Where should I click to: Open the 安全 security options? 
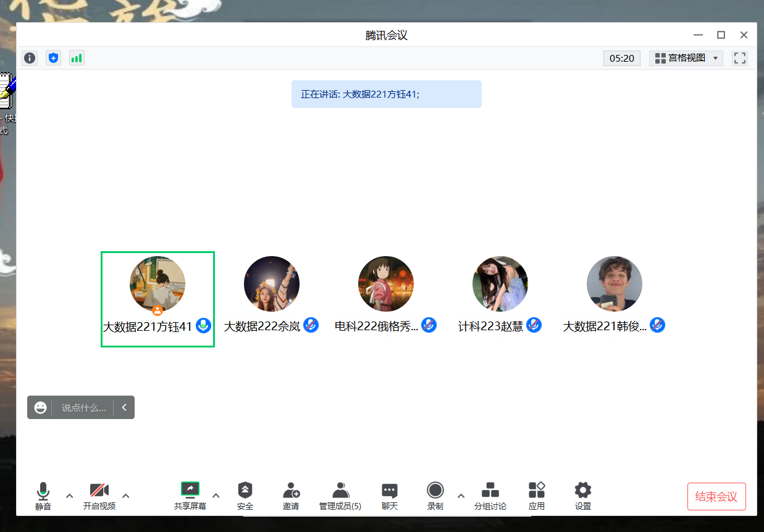click(245, 495)
